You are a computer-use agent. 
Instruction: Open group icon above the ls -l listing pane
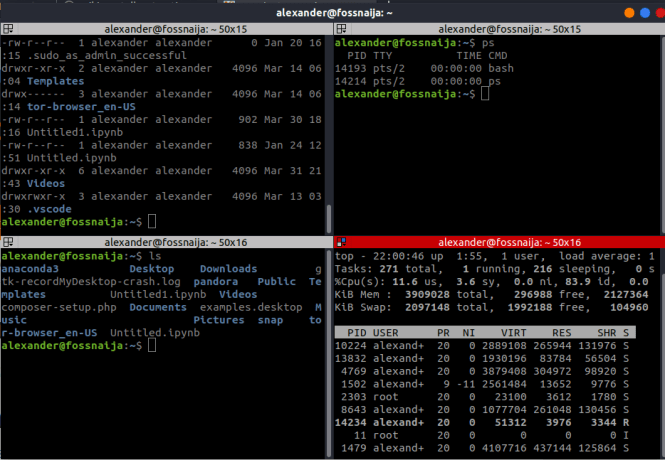tap(8, 29)
